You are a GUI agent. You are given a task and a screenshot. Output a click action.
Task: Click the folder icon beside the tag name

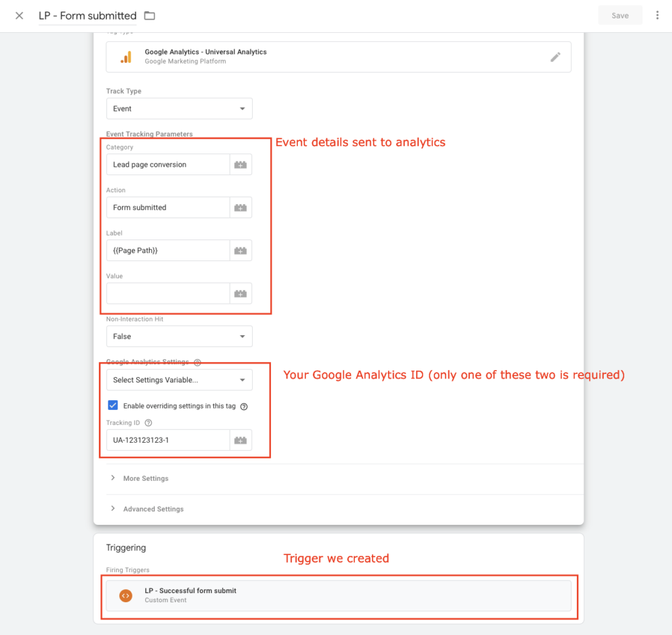coord(150,16)
